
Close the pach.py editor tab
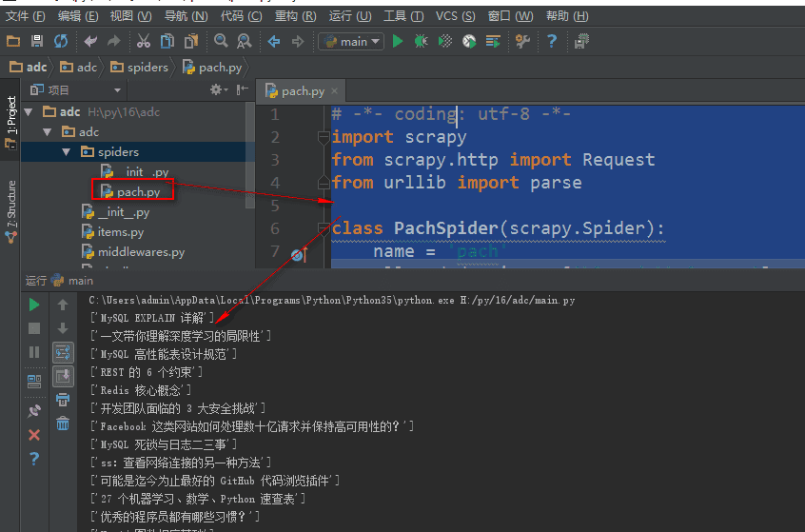pos(335,91)
